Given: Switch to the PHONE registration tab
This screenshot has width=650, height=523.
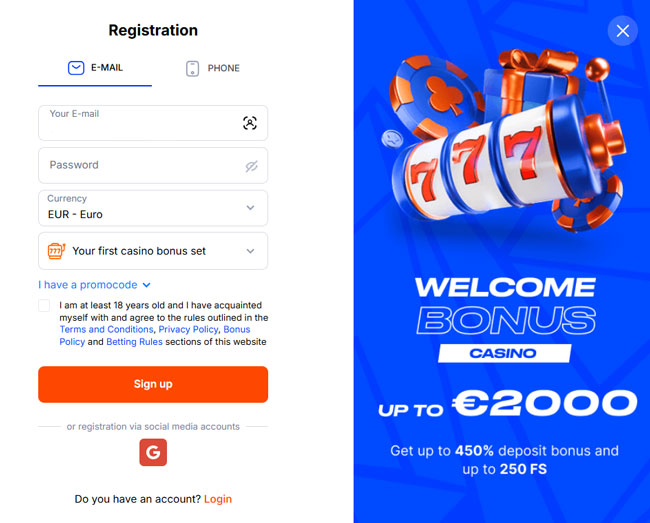Looking at the screenshot, I should 213,68.
